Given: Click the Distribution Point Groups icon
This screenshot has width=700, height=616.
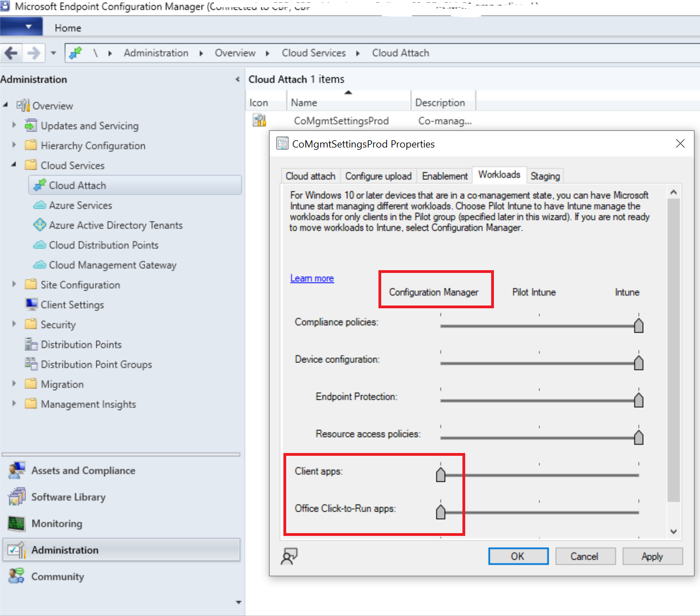Looking at the screenshot, I should point(31,364).
